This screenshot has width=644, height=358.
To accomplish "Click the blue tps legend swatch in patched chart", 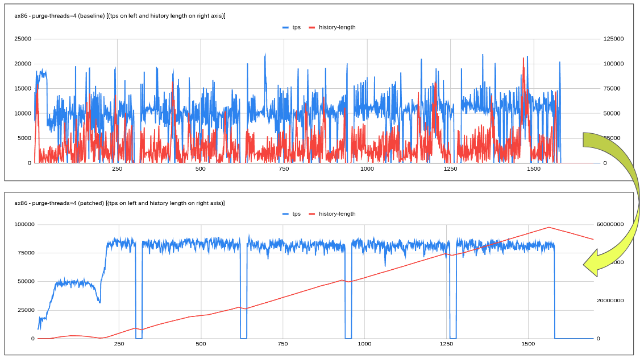I will click(285, 214).
